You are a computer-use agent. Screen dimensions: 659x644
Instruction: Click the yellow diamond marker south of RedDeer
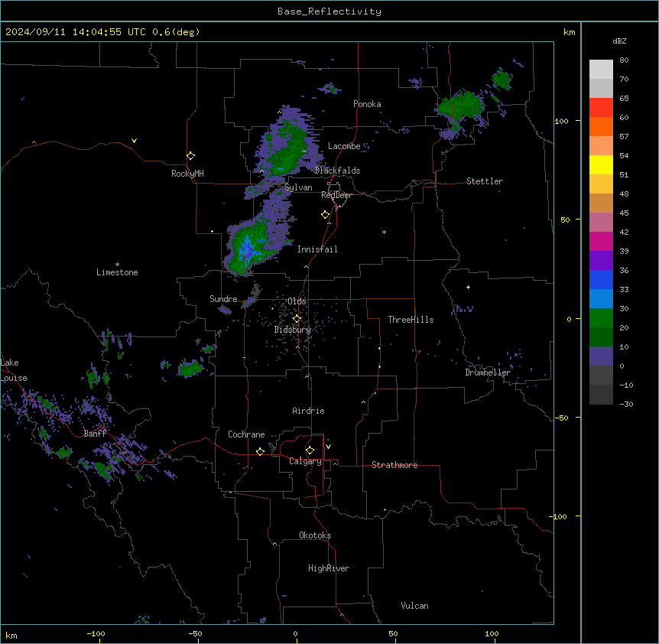click(326, 215)
